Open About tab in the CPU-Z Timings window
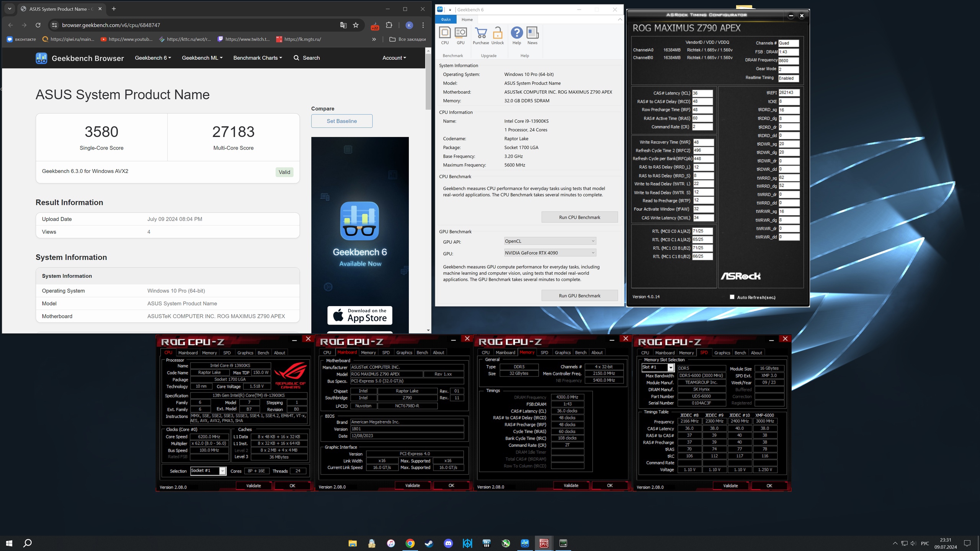980x551 pixels. click(x=597, y=353)
